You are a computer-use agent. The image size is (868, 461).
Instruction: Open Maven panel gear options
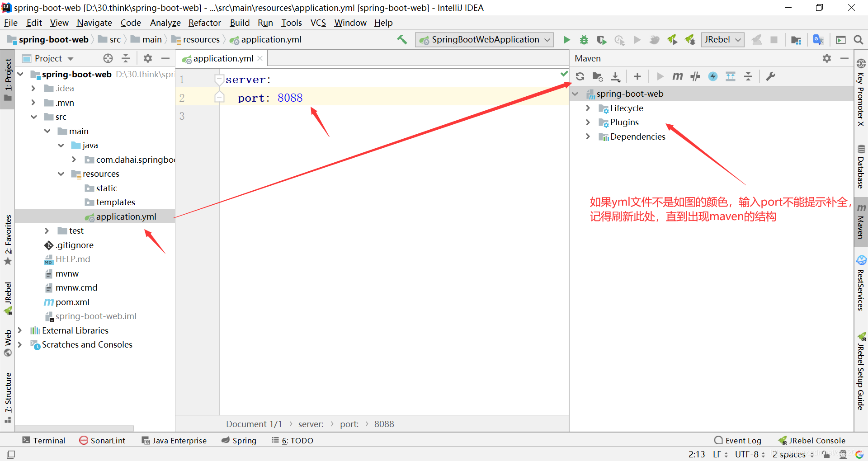827,58
